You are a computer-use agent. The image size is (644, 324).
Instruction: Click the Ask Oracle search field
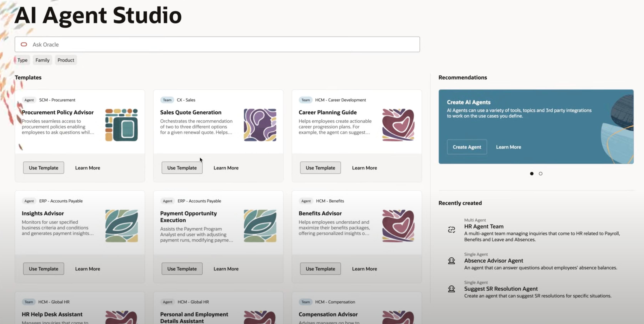pos(220,44)
